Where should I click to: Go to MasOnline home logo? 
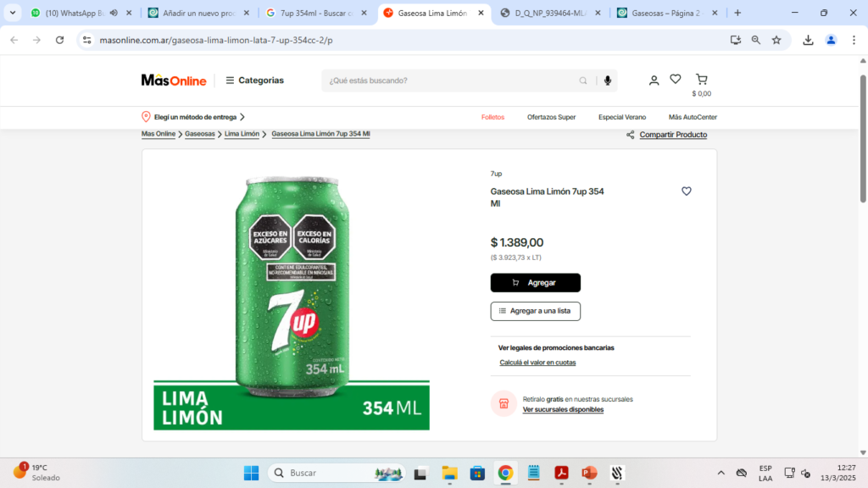pyautogui.click(x=174, y=80)
